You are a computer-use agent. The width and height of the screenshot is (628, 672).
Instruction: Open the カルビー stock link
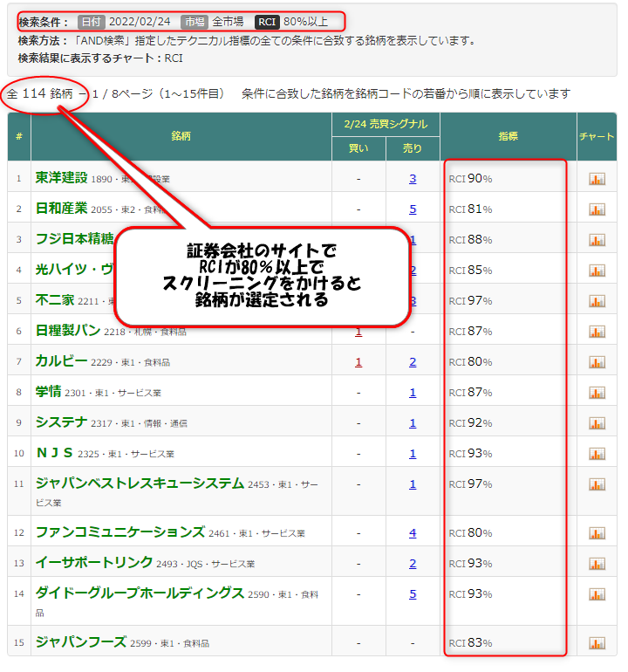coord(61,360)
